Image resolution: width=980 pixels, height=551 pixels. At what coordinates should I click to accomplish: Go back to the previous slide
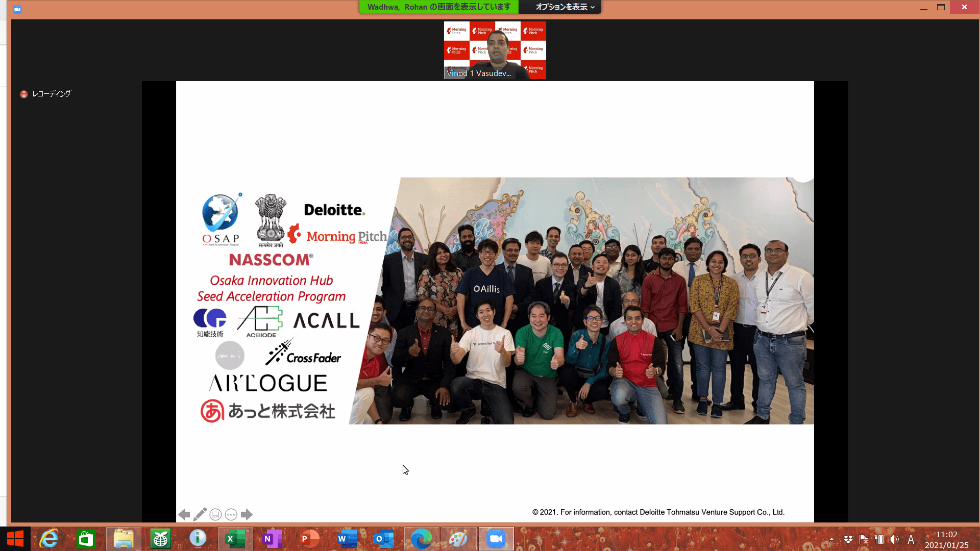(x=184, y=514)
